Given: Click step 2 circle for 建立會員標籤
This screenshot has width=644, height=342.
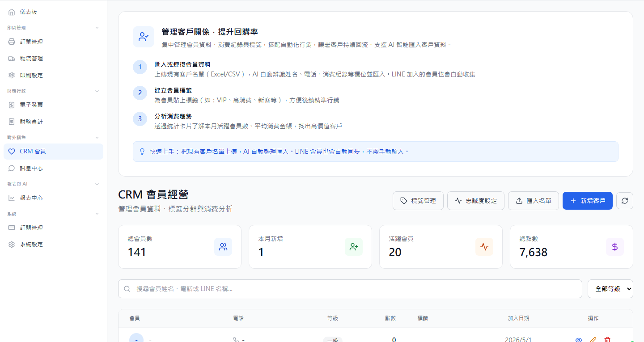Looking at the screenshot, I should click(140, 93).
